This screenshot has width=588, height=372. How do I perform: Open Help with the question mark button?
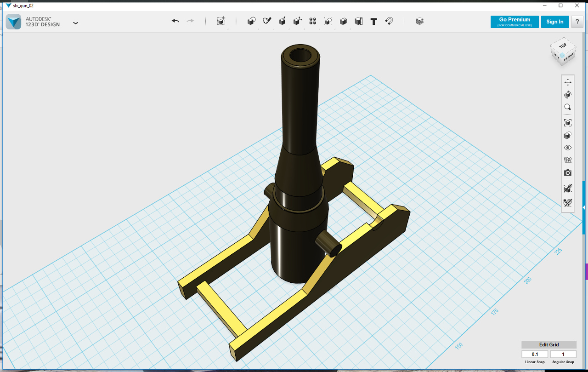[577, 22]
